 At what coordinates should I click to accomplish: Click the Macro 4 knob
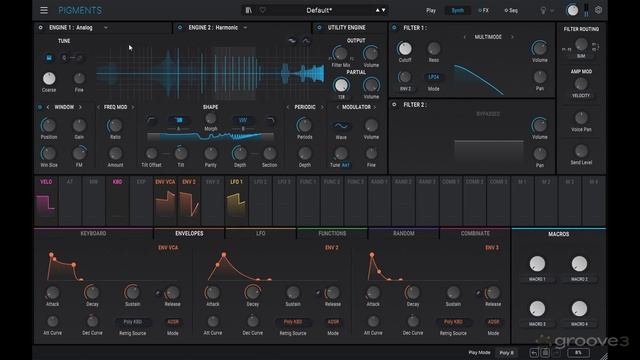click(x=579, y=309)
